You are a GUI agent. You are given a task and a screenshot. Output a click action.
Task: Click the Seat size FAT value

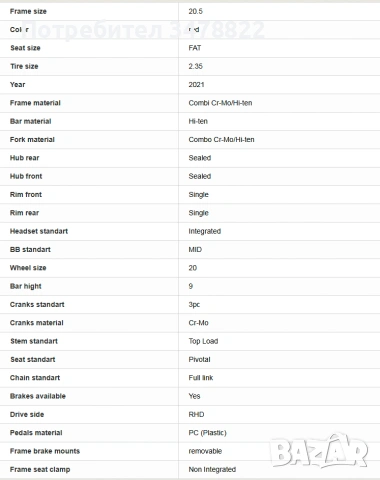coord(195,48)
